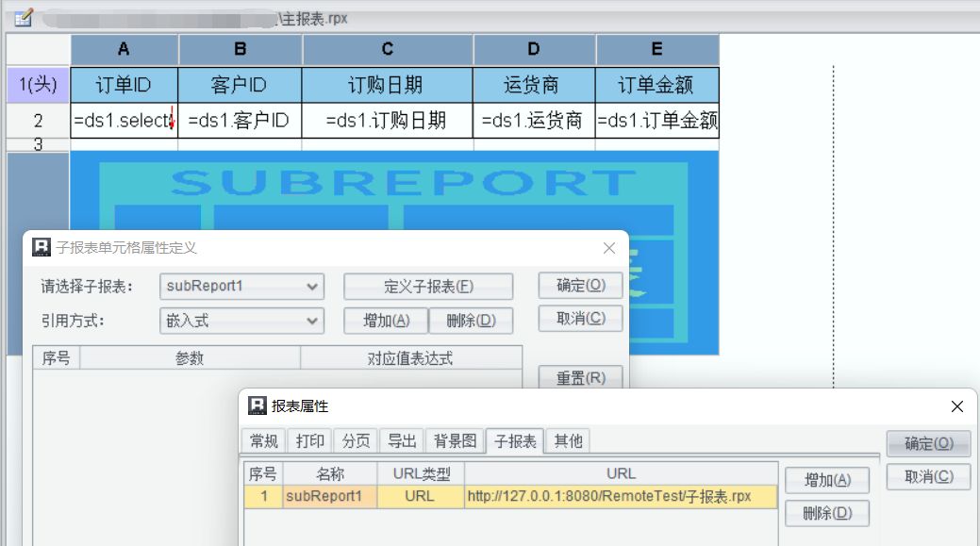Select the subReport1 row in subreport list
Image resolution: width=980 pixels, height=546 pixels.
coord(509,496)
